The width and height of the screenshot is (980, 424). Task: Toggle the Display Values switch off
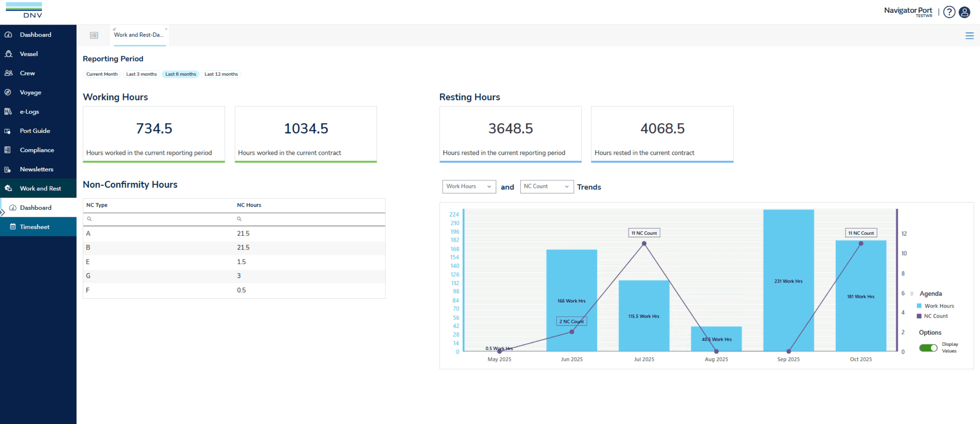click(928, 348)
